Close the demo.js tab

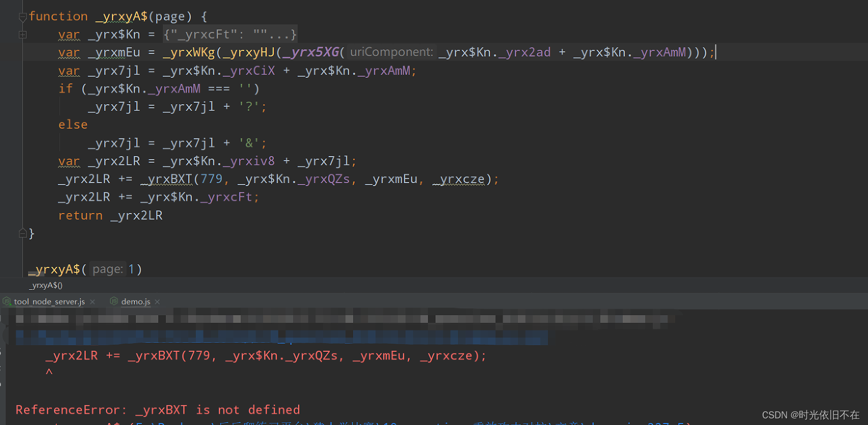157,301
